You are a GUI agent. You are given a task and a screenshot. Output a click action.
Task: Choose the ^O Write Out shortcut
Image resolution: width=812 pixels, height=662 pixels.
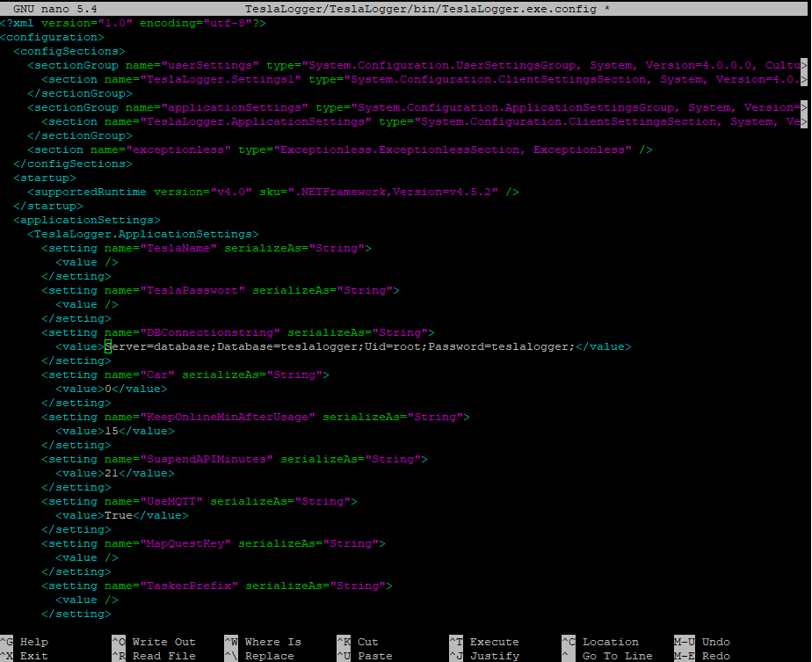click(154, 642)
